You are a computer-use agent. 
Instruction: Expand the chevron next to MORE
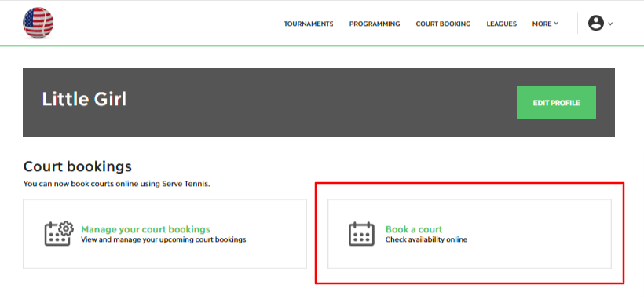(x=556, y=24)
